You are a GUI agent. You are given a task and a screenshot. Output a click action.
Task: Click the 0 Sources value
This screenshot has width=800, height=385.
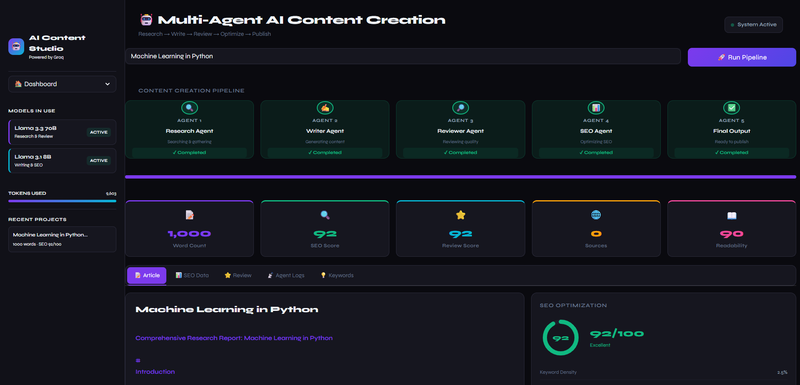click(596, 234)
